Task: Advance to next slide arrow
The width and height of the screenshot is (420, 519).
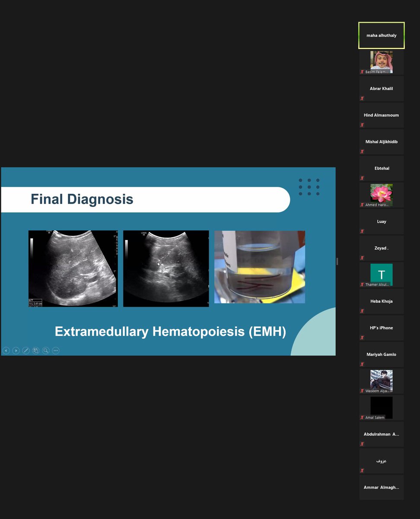Action: pos(16,351)
